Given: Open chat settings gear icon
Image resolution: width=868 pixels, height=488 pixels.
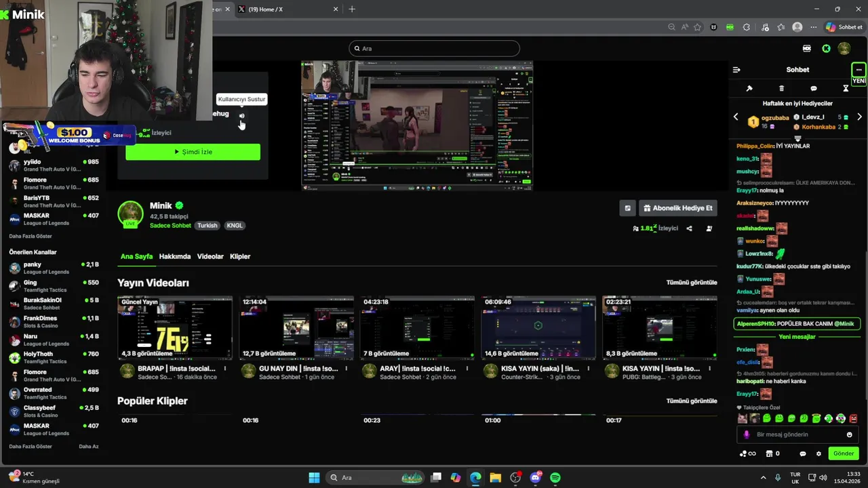Looking at the screenshot, I should (818, 453).
